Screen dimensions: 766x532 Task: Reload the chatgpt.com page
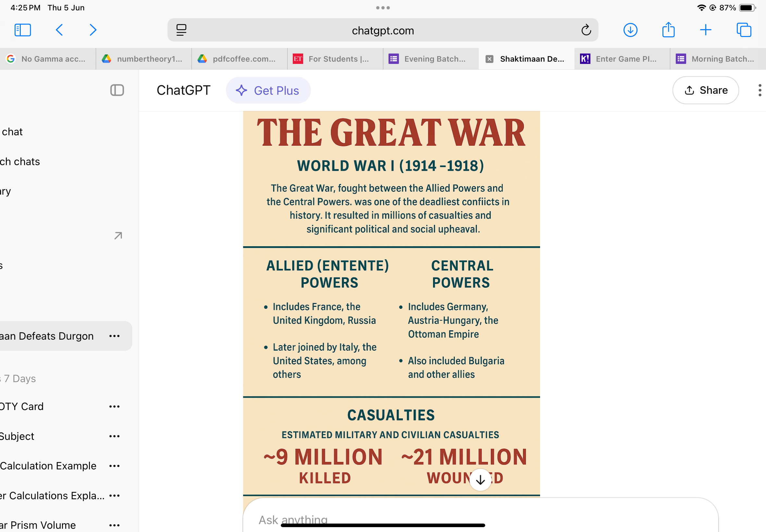coord(586,30)
